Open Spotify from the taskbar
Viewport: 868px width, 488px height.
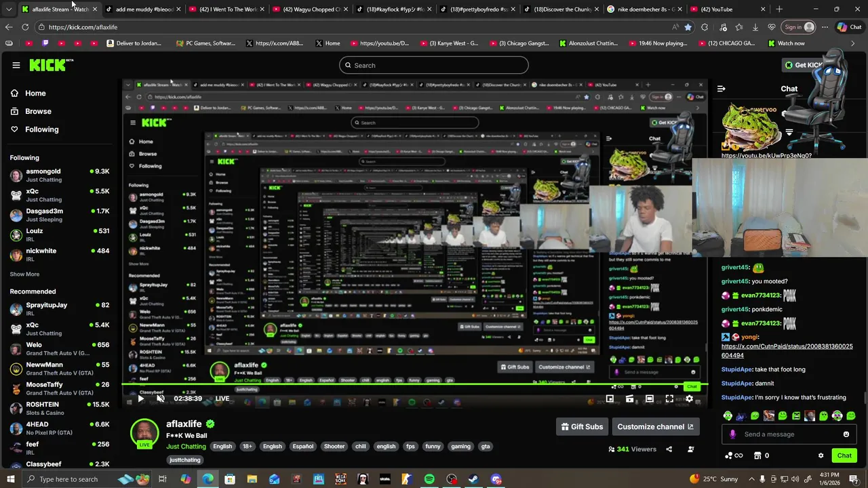[x=429, y=479]
